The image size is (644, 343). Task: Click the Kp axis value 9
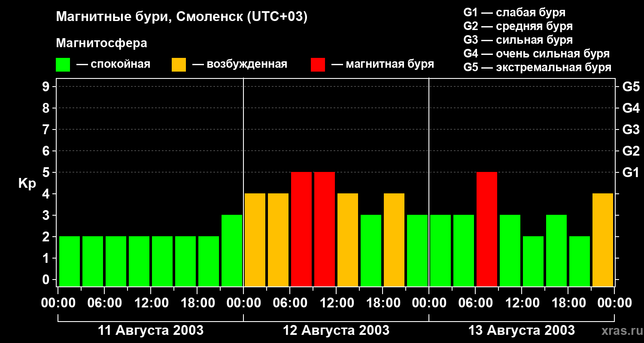click(x=47, y=87)
